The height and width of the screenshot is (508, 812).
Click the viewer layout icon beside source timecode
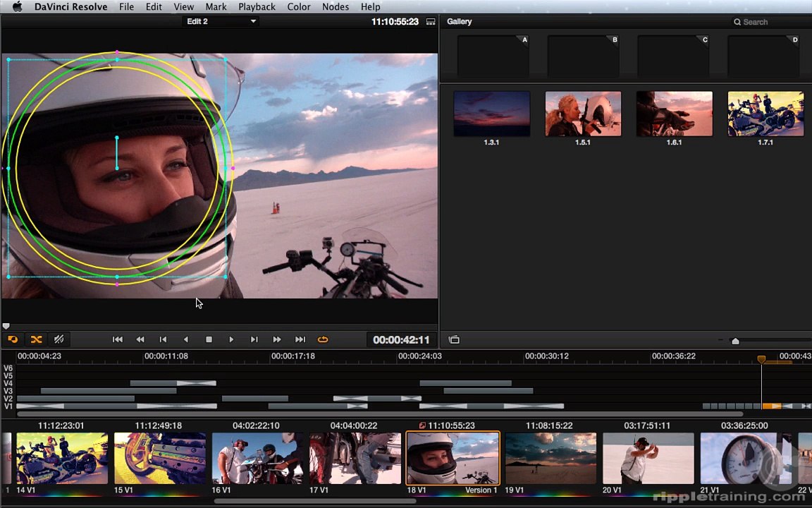pos(431,22)
